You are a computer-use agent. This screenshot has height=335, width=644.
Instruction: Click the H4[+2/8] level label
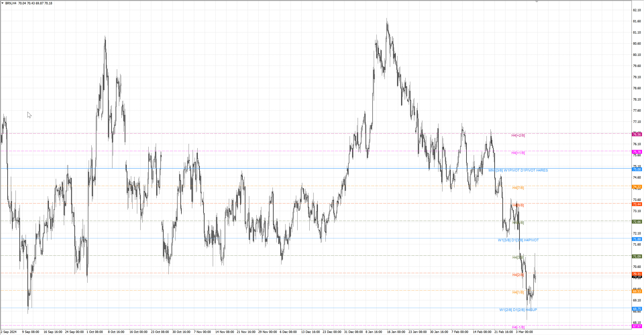click(x=518, y=135)
